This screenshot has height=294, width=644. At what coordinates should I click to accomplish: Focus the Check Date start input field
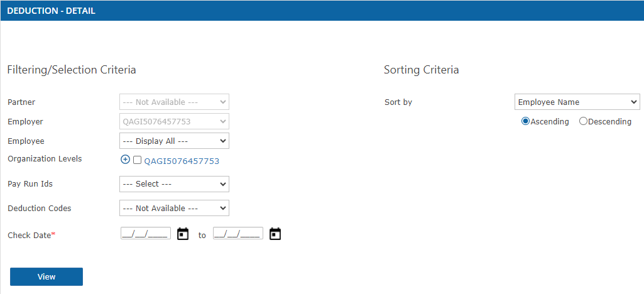145,234
